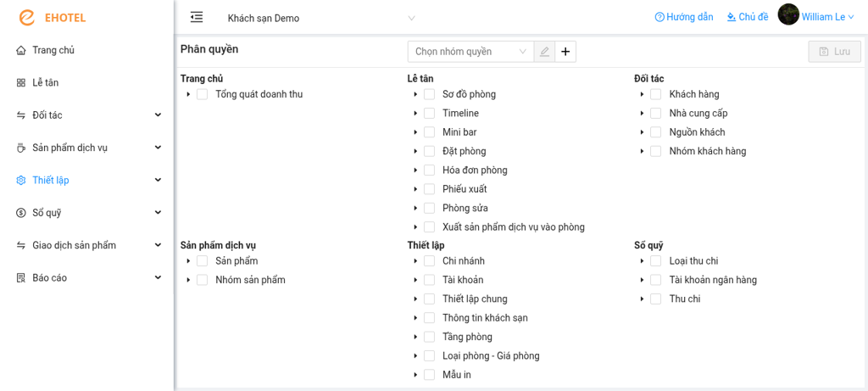Select the Xuất sản phẩm dịch vụ vào phòng row
The width and height of the screenshot is (868, 391).
(x=513, y=227)
